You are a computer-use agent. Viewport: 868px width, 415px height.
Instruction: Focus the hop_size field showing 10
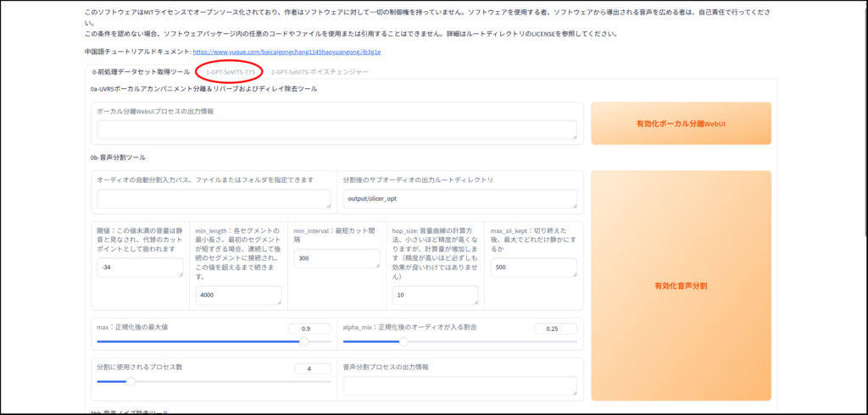click(x=436, y=295)
